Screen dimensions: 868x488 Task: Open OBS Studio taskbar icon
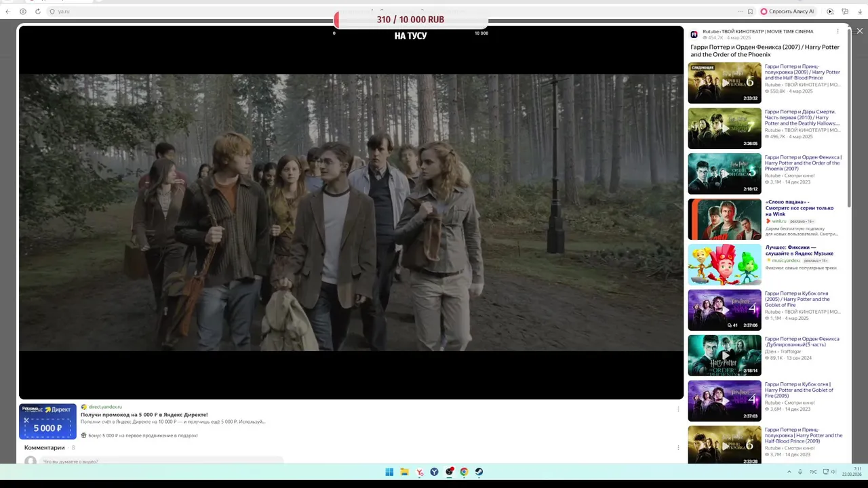450,472
